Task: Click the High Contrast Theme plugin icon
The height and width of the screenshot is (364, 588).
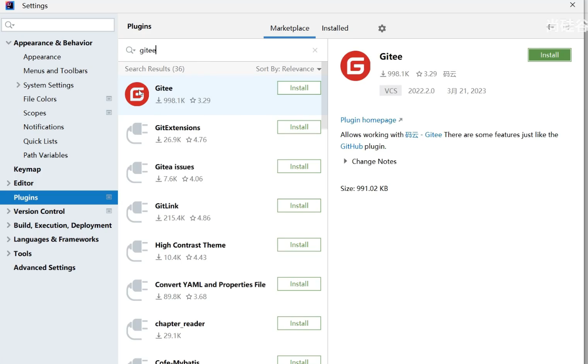Action: click(x=137, y=251)
